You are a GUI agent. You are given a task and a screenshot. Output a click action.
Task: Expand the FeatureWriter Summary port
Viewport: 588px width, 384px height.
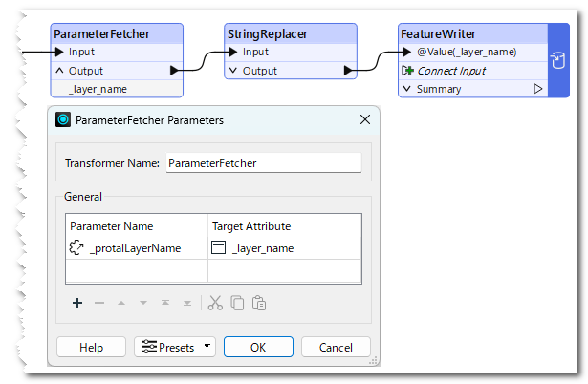click(407, 89)
